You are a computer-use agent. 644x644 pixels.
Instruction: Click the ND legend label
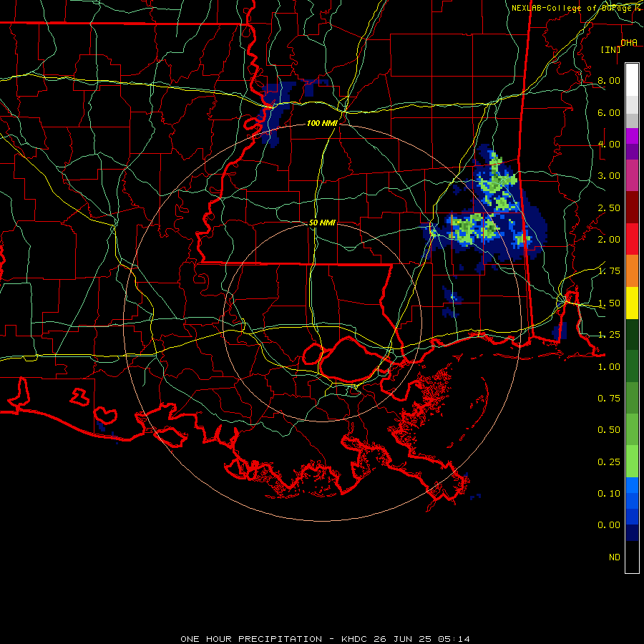tap(615, 557)
